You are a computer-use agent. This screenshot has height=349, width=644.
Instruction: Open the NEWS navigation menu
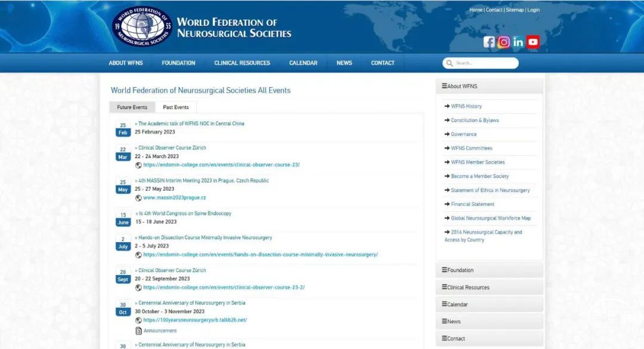click(x=344, y=63)
